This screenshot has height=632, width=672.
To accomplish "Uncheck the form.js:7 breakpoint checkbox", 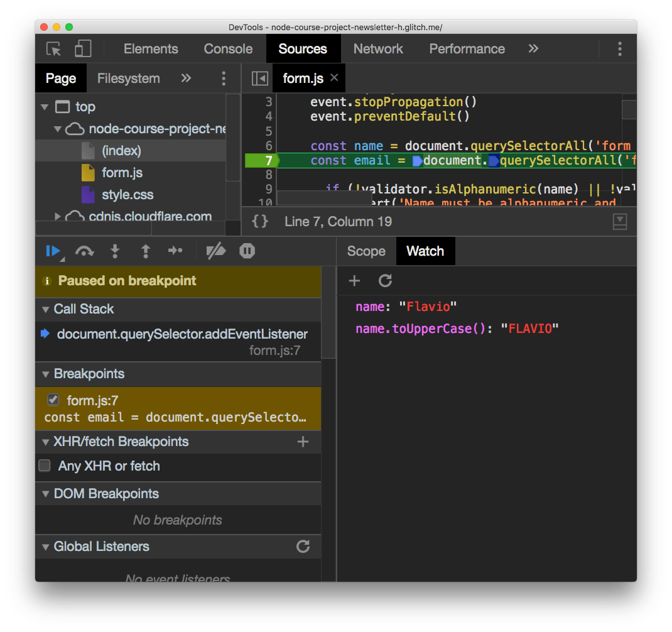I will pos(54,400).
